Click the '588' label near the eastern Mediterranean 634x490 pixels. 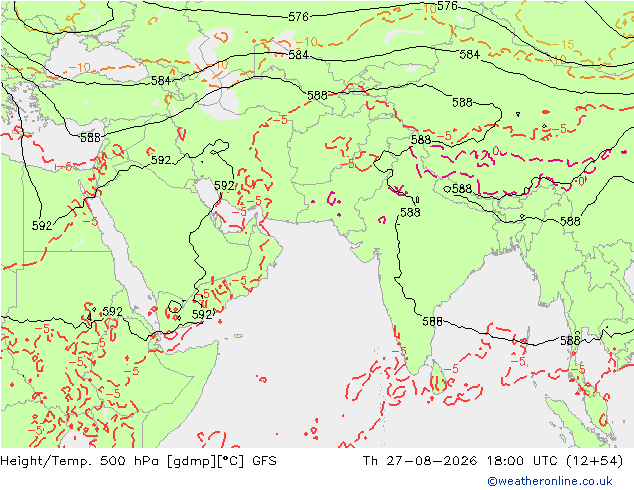90,138
